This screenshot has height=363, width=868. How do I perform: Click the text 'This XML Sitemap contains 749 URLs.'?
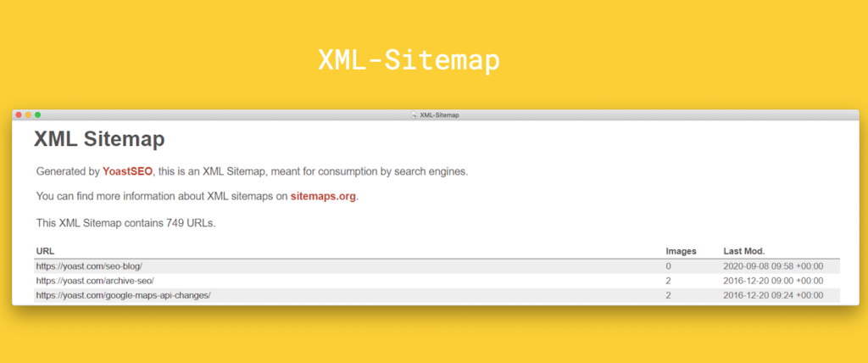(125, 223)
